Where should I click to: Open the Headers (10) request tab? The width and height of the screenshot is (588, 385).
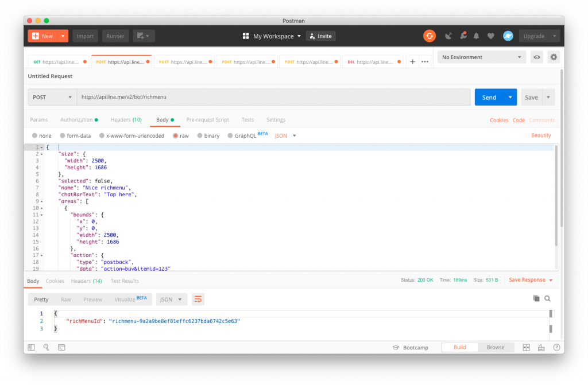tap(126, 119)
